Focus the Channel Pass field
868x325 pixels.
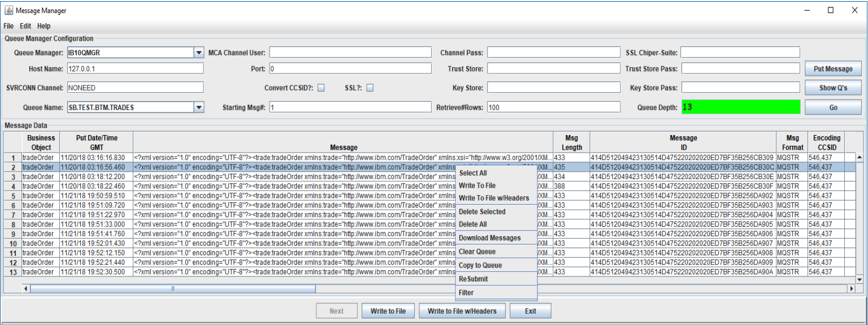click(x=553, y=52)
